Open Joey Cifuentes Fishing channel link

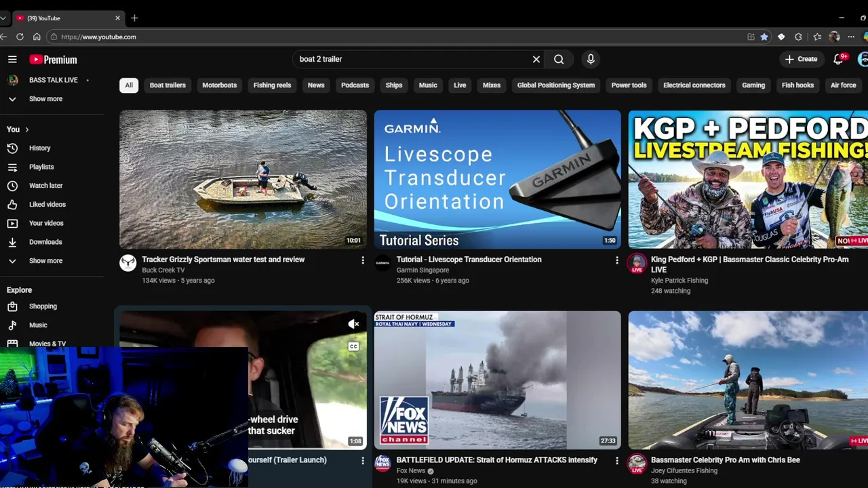(x=684, y=471)
